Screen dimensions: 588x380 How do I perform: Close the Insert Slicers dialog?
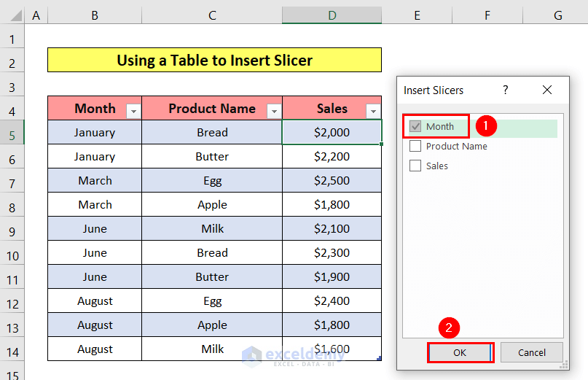click(547, 90)
